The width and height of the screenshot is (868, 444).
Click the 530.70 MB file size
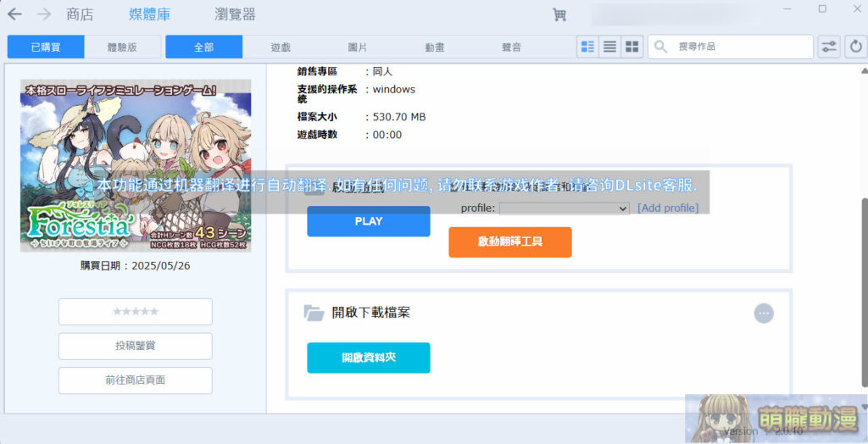tap(399, 118)
